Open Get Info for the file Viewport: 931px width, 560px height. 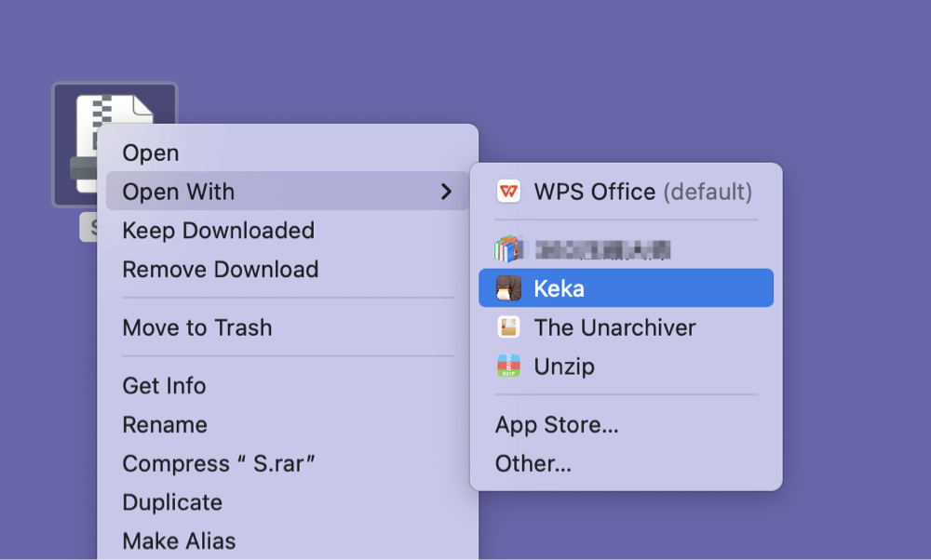click(x=164, y=385)
